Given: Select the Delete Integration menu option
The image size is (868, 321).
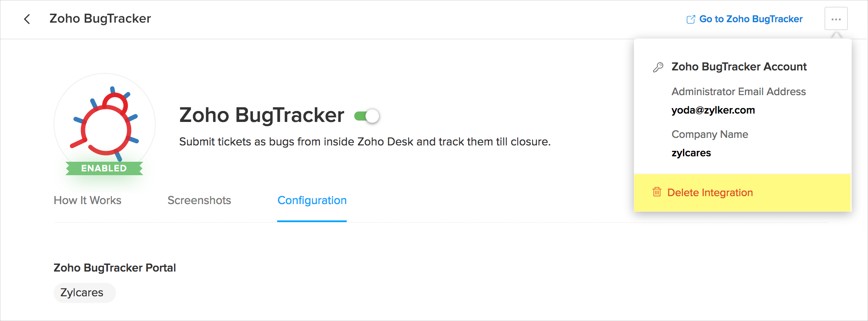Looking at the screenshot, I should pos(710,193).
